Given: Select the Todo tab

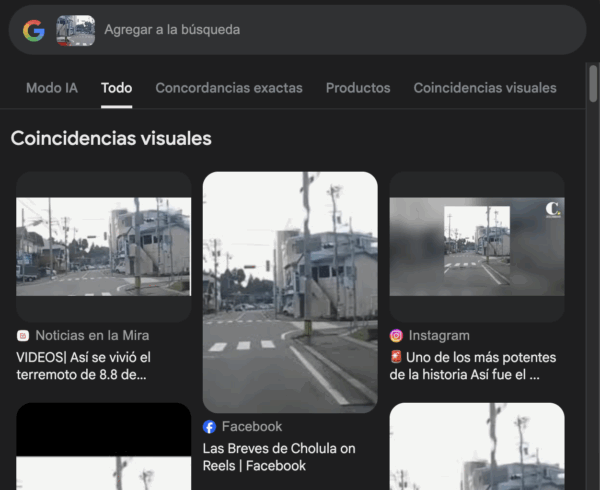Looking at the screenshot, I should click(x=116, y=88).
